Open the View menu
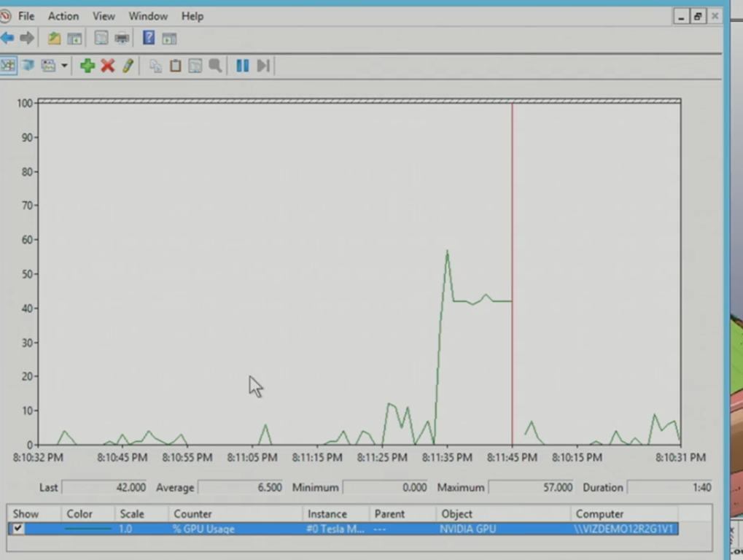The height and width of the screenshot is (560, 743). tap(104, 16)
